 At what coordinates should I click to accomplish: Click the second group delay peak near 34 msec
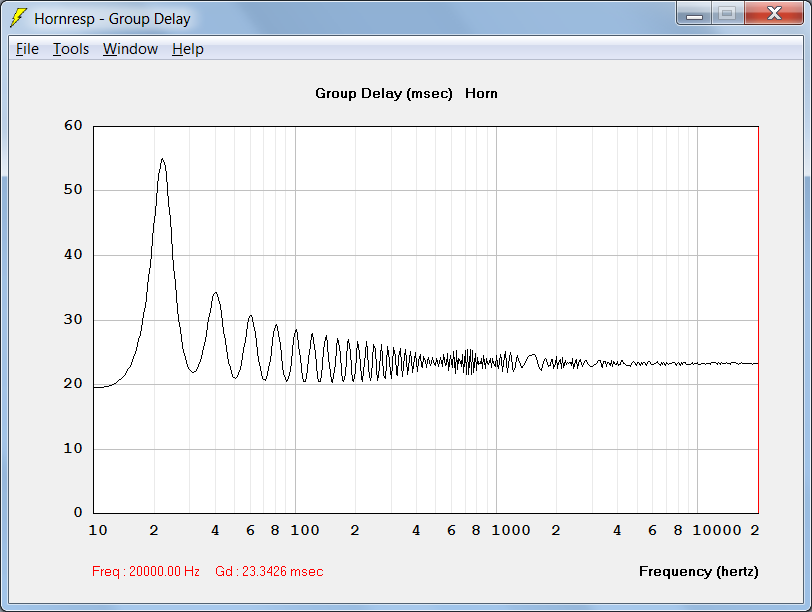pos(215,294)
